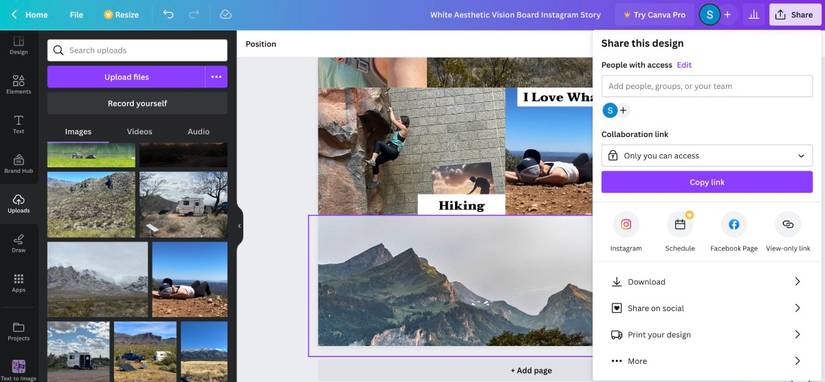Expand the Download option

tap(707, 282)
